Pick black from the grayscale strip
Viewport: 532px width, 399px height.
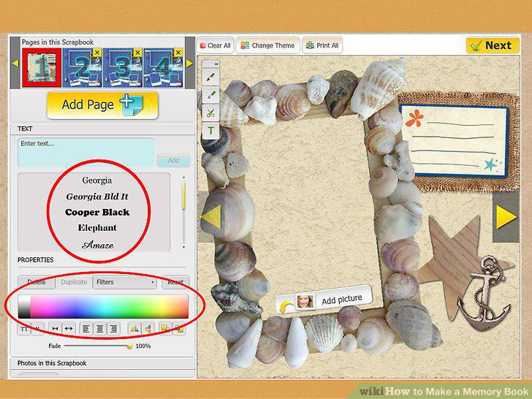[23, 315]
